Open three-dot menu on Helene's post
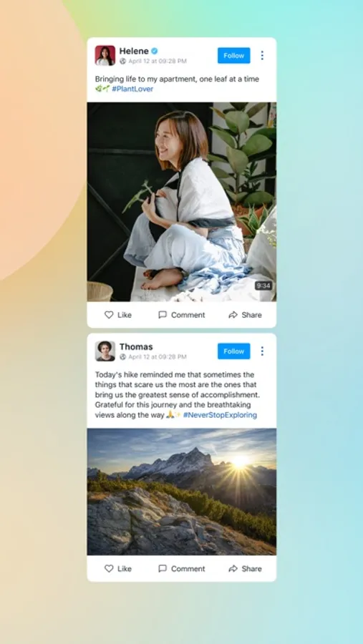Viewport: 363px width, 644px height. point(262,55)
